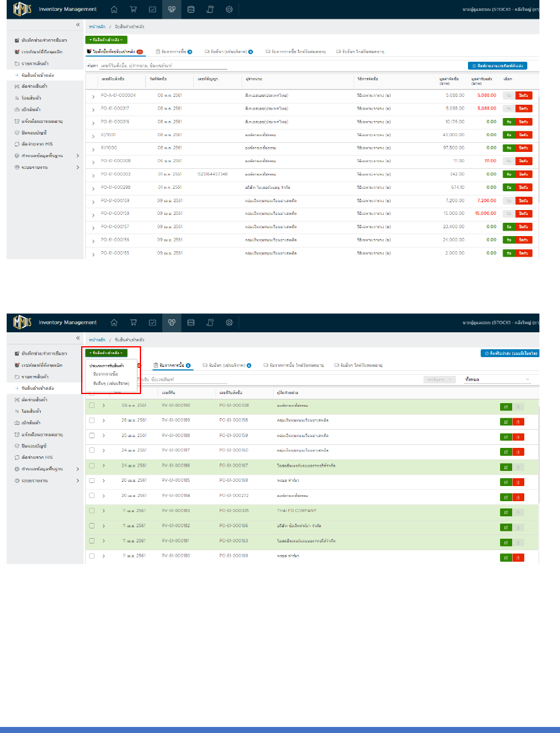Click the blue print button in upper screenshot

pyautogui.click(x=499, y=65)
